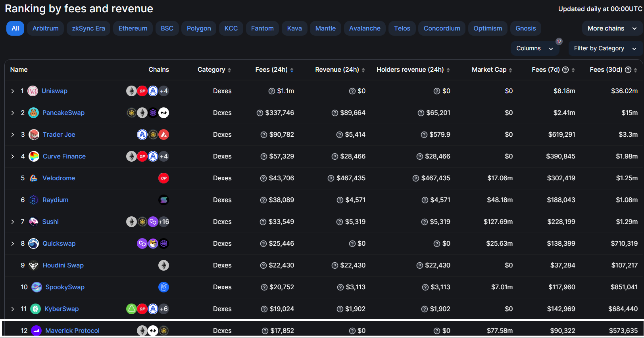Open the Maverick Protocol link
Image resolution: width=644 pixels, height=338 pixels.
(x=72, y=331)
